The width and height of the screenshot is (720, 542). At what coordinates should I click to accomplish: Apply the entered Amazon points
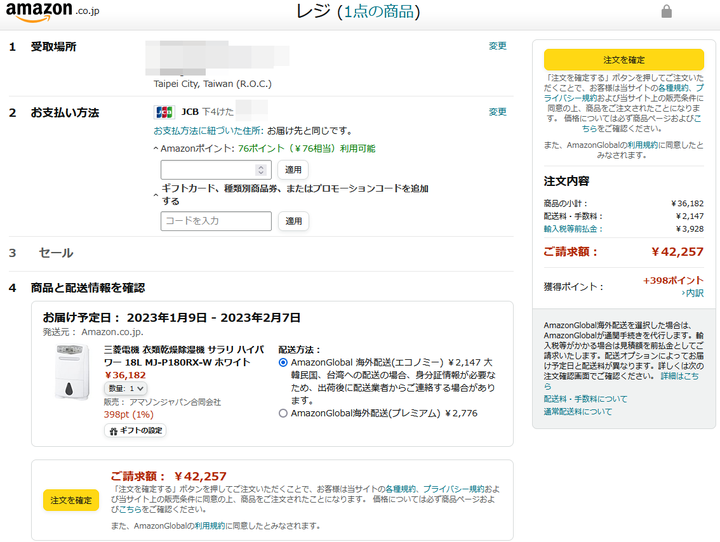tap(293, 170)
